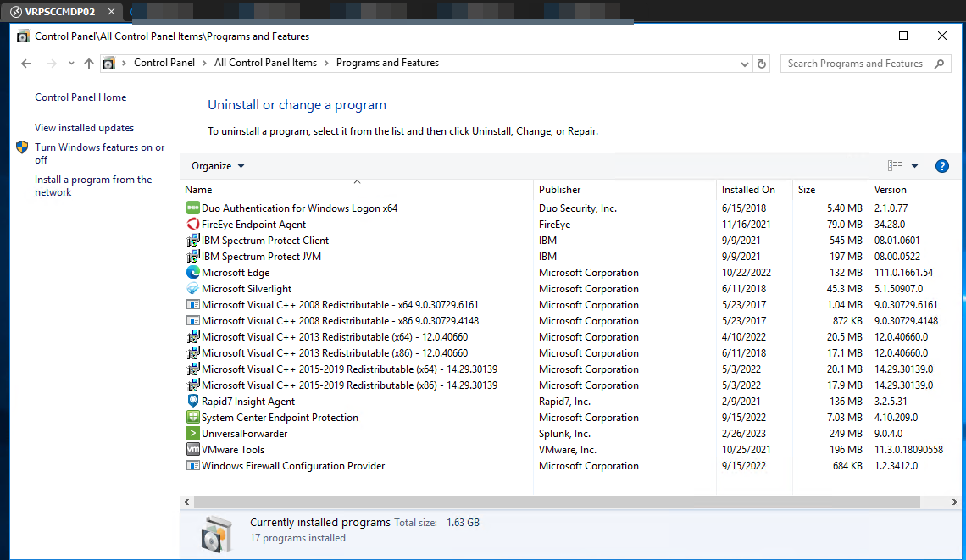Select Programs and Features breadcrumb text
The height and width of the screenshot is (560, 966).
tap(387, 63)
